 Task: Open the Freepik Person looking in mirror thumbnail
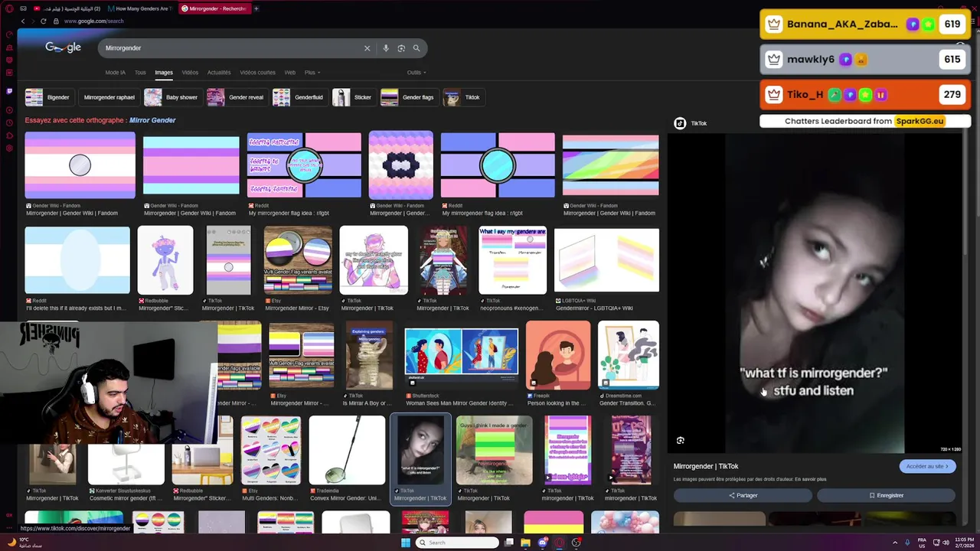coord(558,356)
